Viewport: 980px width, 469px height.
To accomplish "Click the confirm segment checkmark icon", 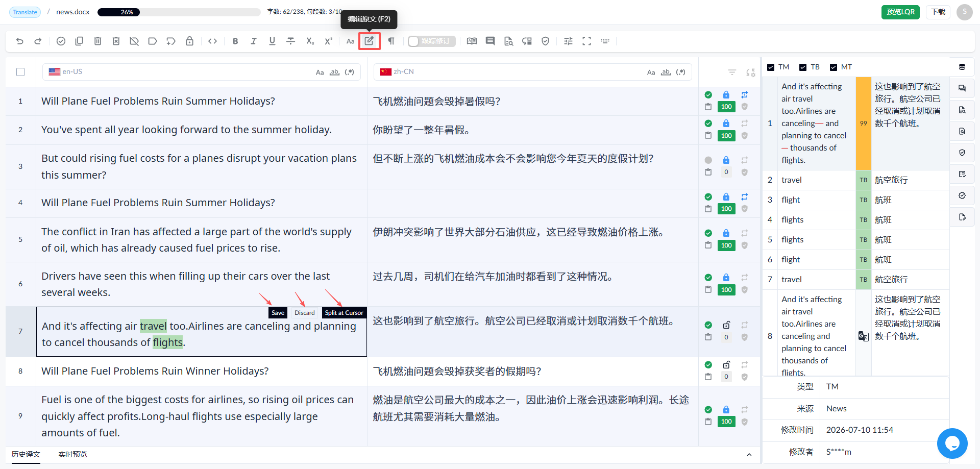I will click(x=61, y=41).
